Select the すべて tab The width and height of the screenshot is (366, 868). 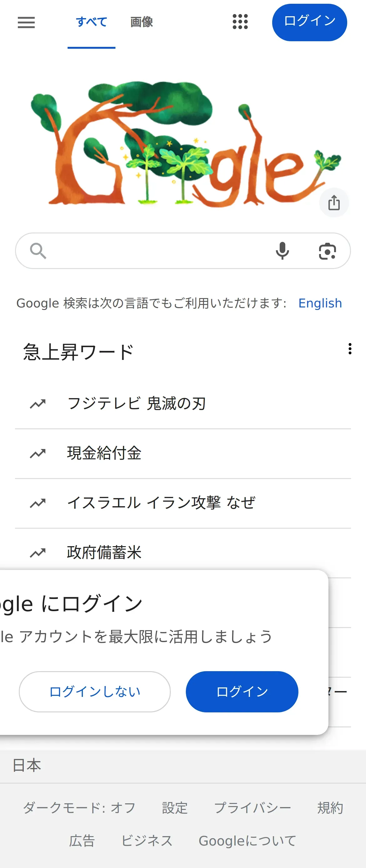coord(91,22)
